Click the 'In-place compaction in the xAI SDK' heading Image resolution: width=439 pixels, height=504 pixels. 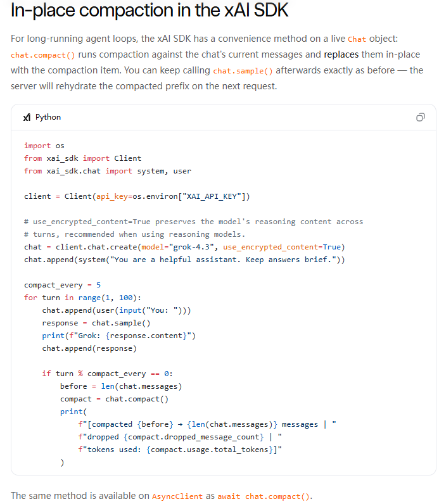150,10
